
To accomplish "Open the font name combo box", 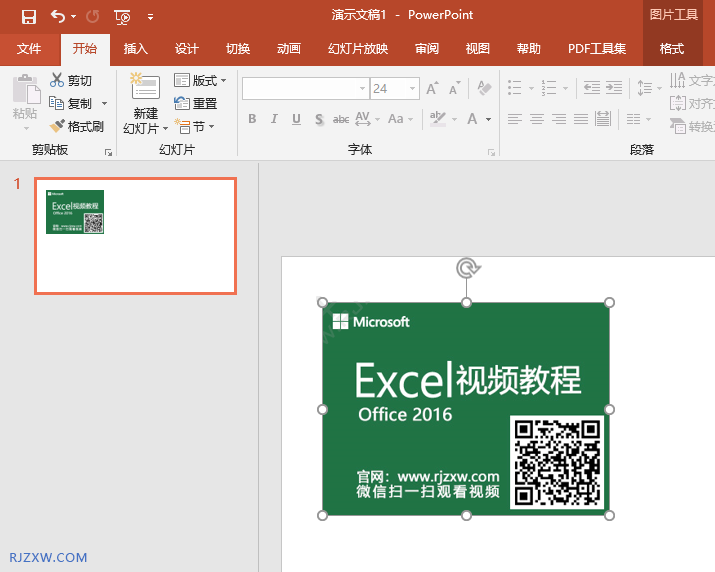I will [305, 89].
